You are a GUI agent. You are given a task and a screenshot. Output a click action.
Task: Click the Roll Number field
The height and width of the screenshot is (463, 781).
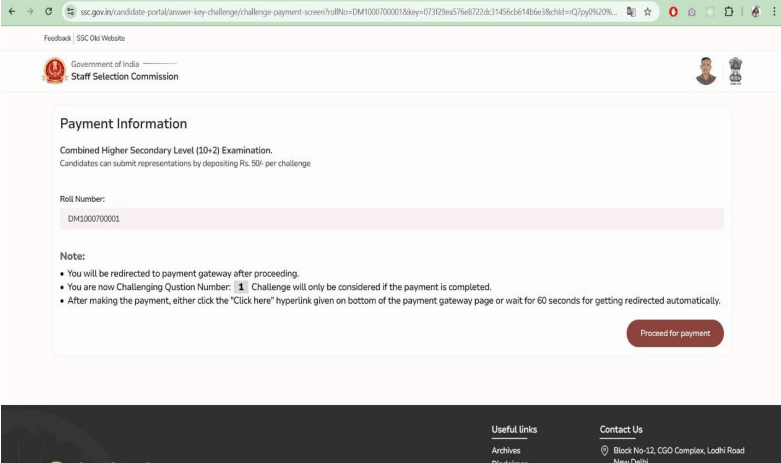click(x=391, y=219)
